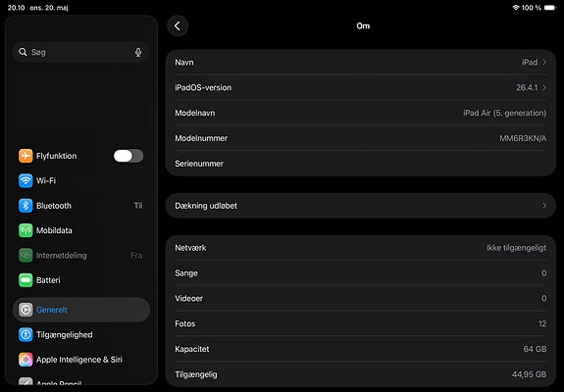Tap the Kapacitet row
The height and width of the screenshot is (392, 564).
click(x=361, y=349)
